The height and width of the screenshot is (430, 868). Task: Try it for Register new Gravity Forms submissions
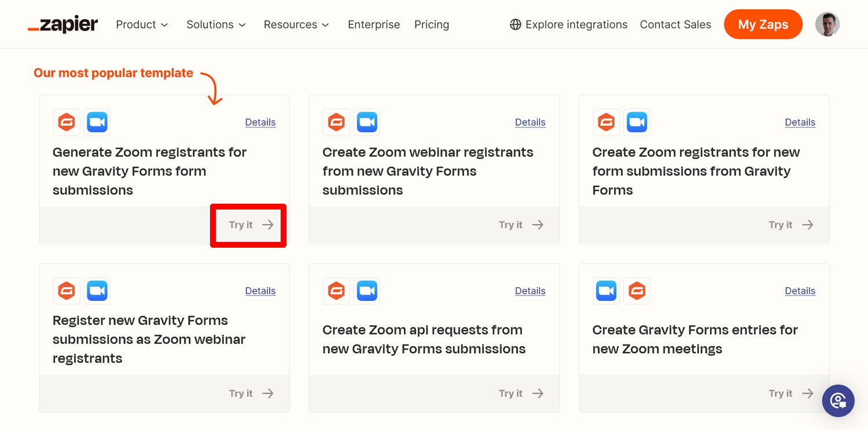[251, 393]
